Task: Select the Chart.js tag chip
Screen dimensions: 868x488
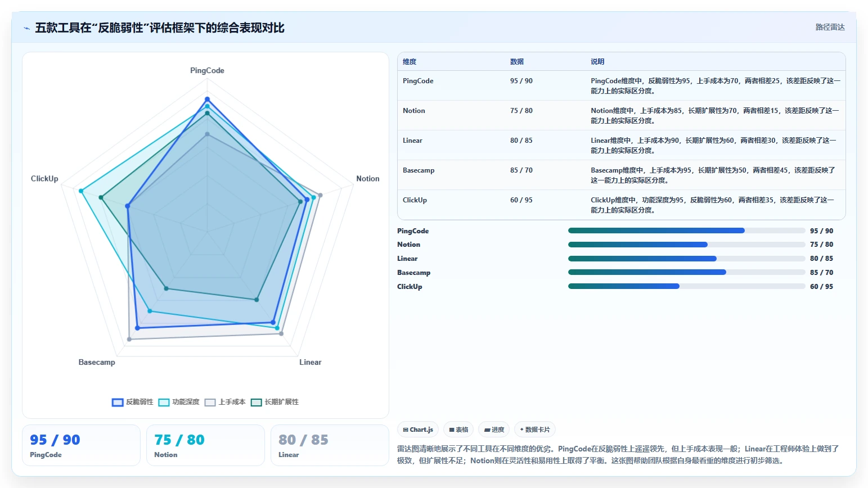Action: [x=418, y=430]
